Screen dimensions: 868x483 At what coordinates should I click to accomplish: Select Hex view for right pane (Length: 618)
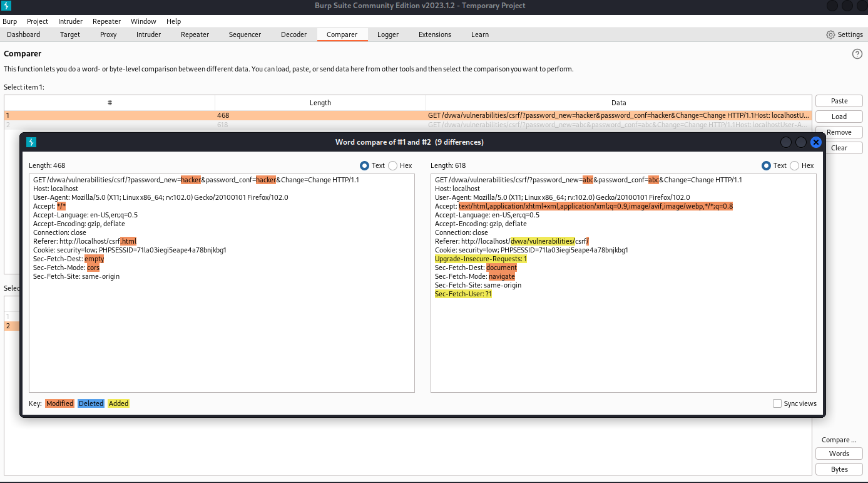tap(795, 165)
